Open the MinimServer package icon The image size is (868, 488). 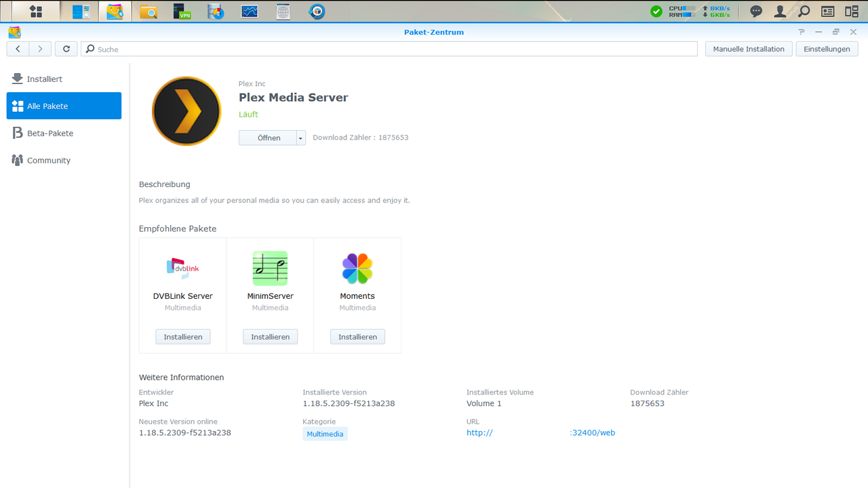pyautogui.click(x=270, y=268)
